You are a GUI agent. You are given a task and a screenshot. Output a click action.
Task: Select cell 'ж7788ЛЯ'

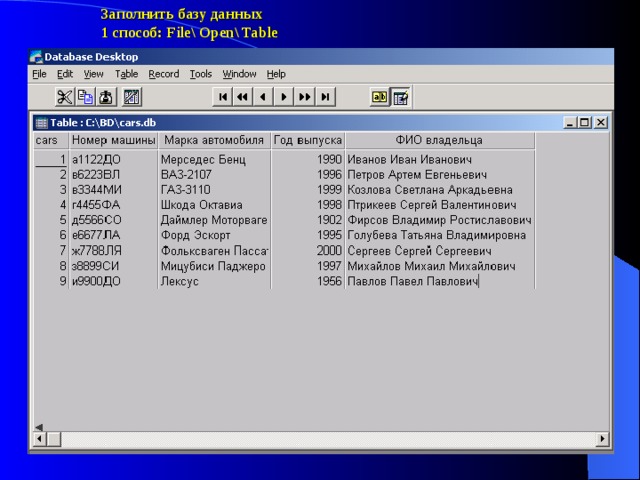[x=113, y=251]
